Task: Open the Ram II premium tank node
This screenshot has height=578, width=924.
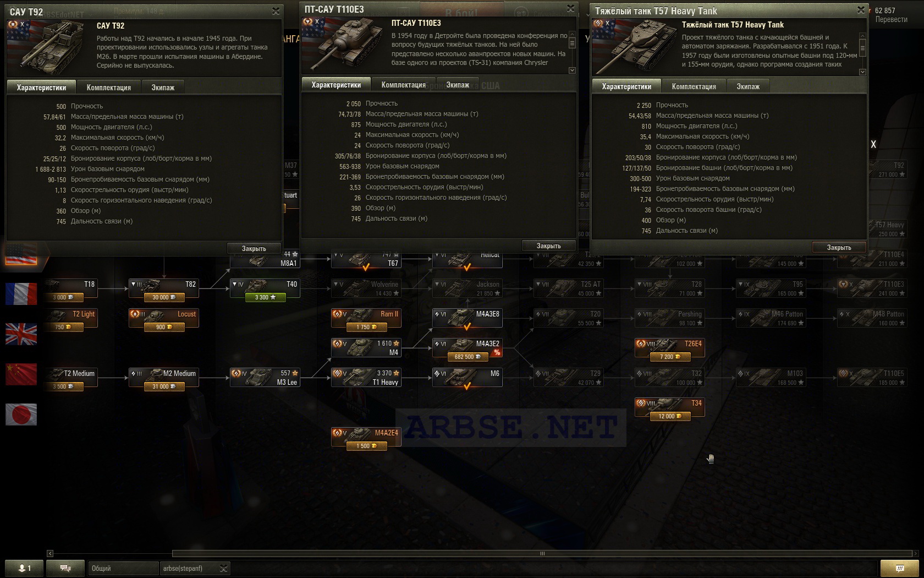Action: (366, 319)
